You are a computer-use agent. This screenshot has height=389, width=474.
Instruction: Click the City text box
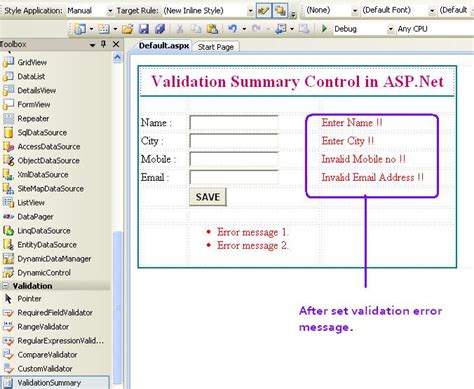(x=234, y=141)
